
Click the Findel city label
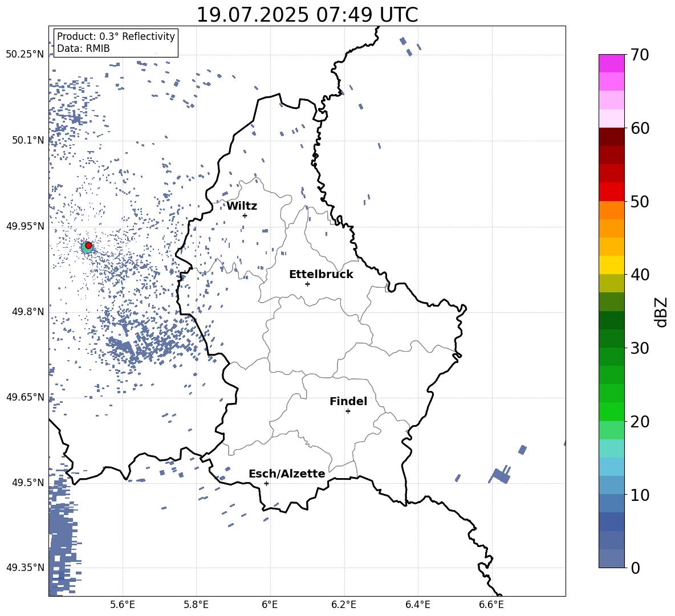(x=348, y=401)
